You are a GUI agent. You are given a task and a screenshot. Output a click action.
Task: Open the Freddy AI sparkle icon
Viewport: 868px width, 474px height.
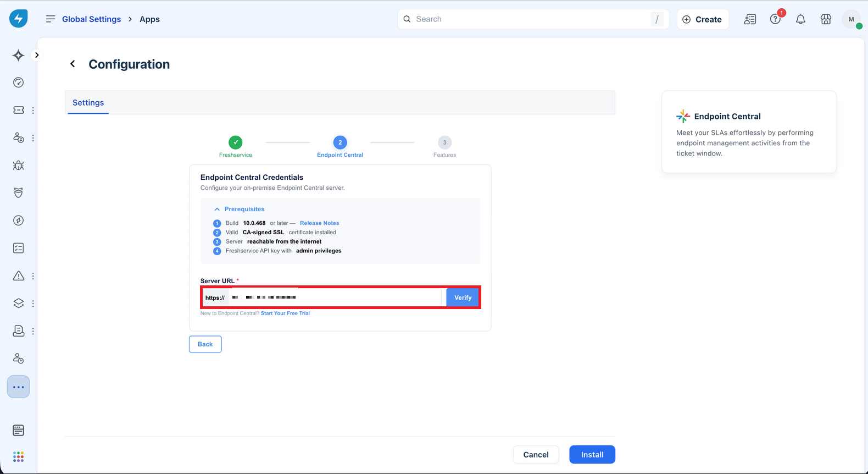click(x=18, y=55)
